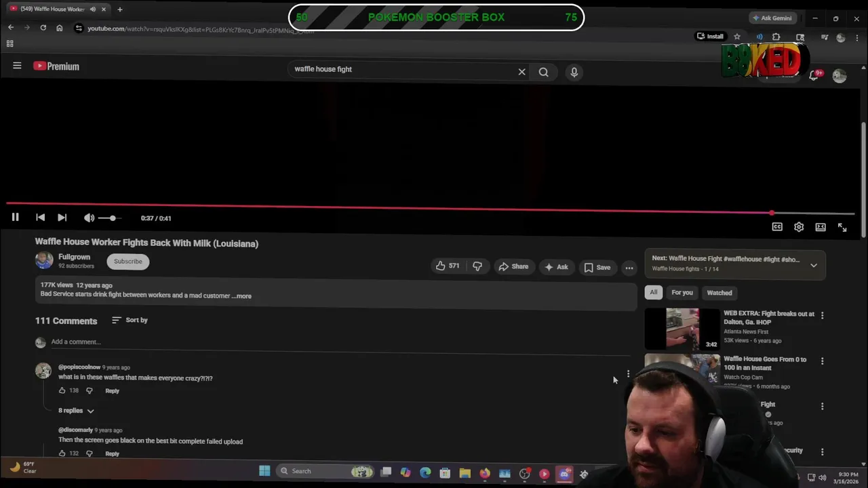The height and width of the screenshot is (488, 868).
Task: Skip to the next video in the playlist
Action: (x=62, y=218)
